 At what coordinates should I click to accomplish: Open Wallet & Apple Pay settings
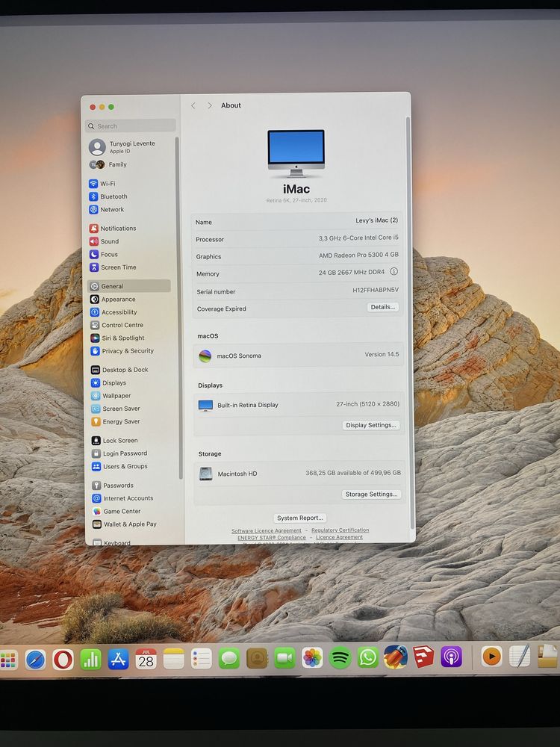(124, 524)
